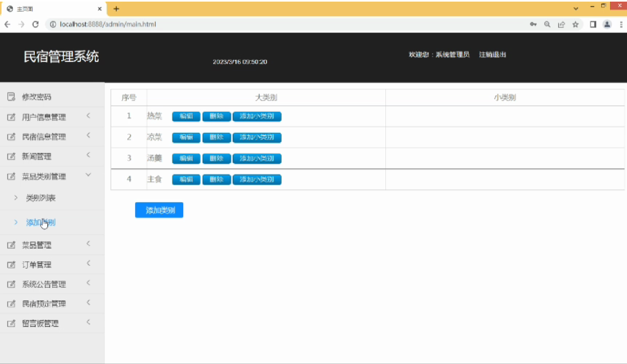Expand 民宿信息管理 chevron

coord(88,135)
